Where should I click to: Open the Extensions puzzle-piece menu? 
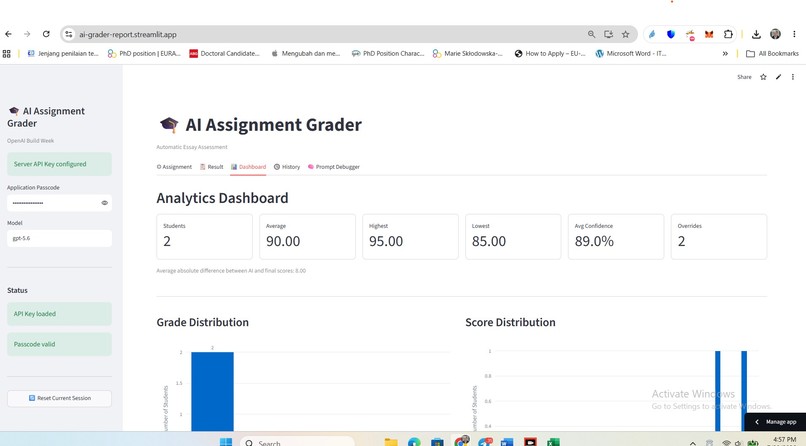coord(728,34)
